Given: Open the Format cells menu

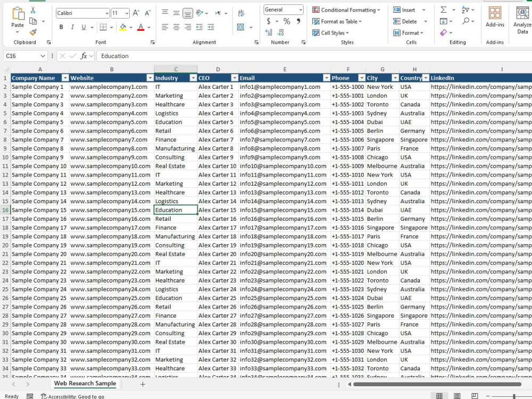Looking at the screenshot, I should point(408,33).
